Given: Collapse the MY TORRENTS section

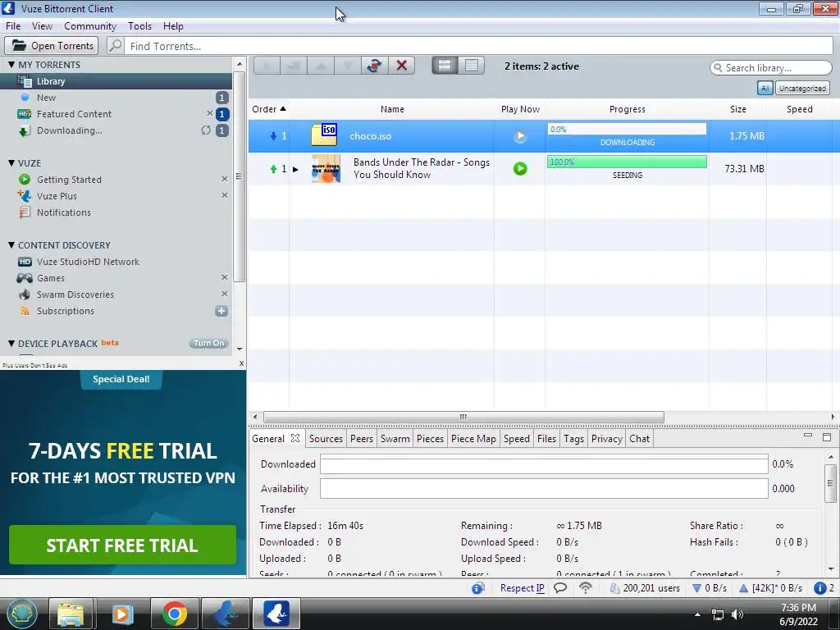Looking at the screenshot, I should (11, 65).
